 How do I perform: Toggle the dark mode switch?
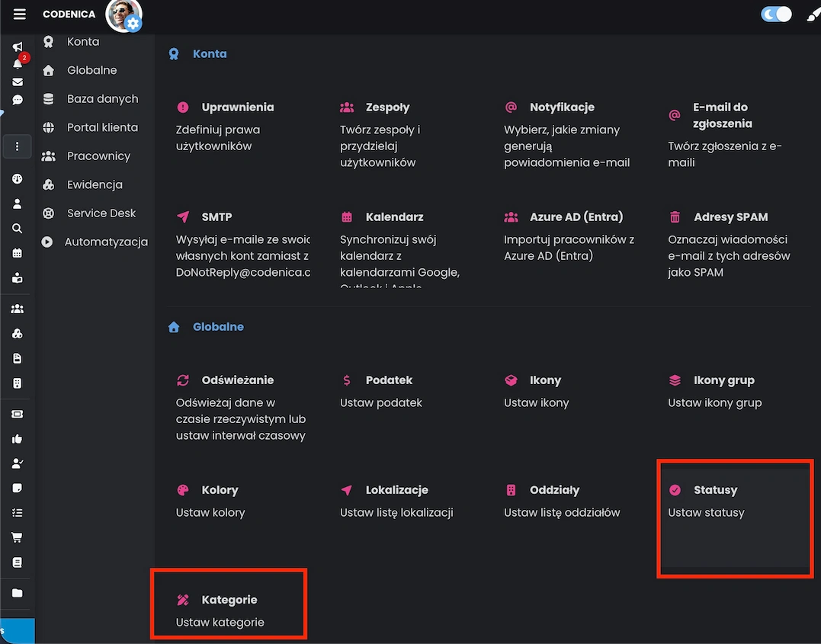point(776,14)
